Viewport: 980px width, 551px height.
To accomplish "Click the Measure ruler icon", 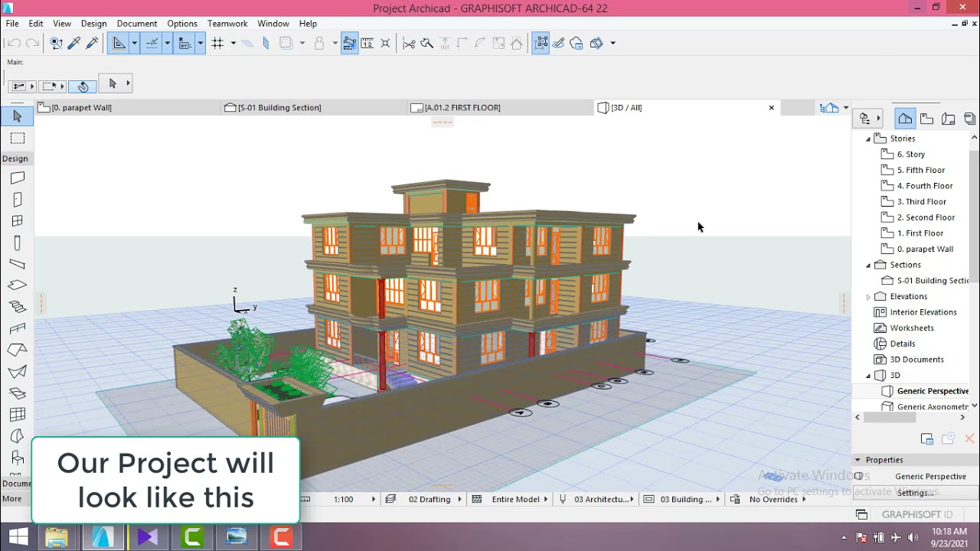I will (367, 43).
